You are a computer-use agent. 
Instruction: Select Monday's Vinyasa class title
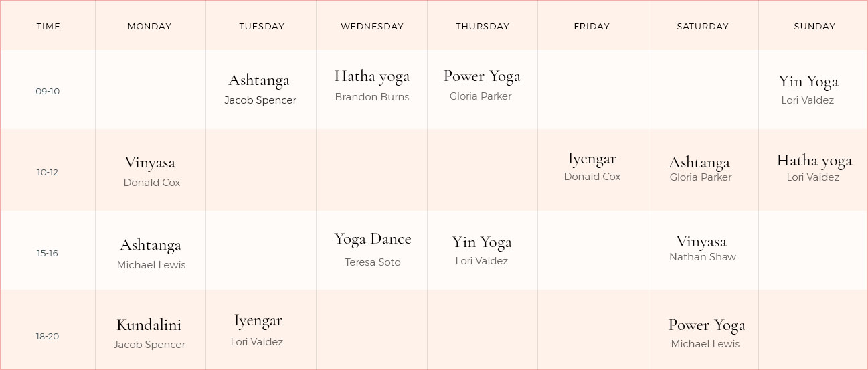tap(150, 163)
